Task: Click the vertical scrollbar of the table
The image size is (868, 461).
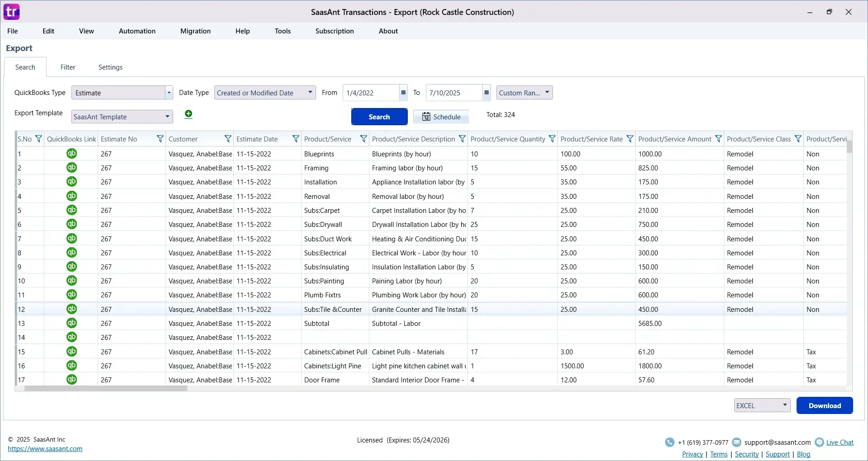Action: [849, 147]
